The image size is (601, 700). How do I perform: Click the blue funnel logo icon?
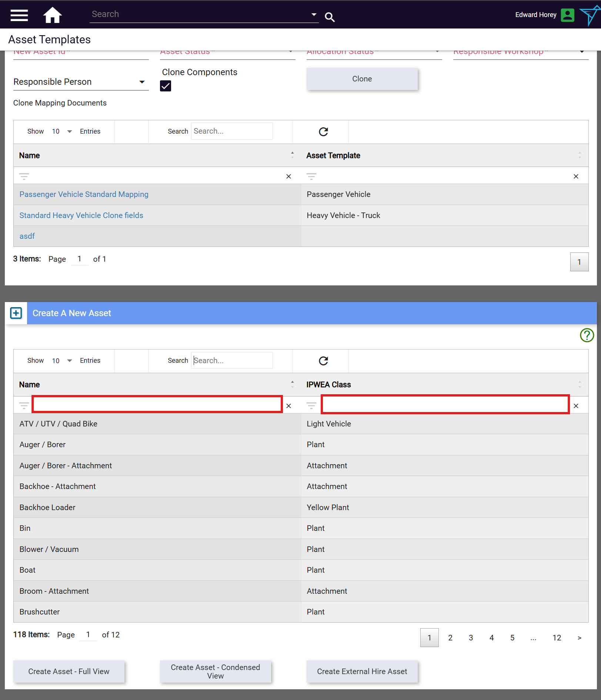tap(590, 16)
